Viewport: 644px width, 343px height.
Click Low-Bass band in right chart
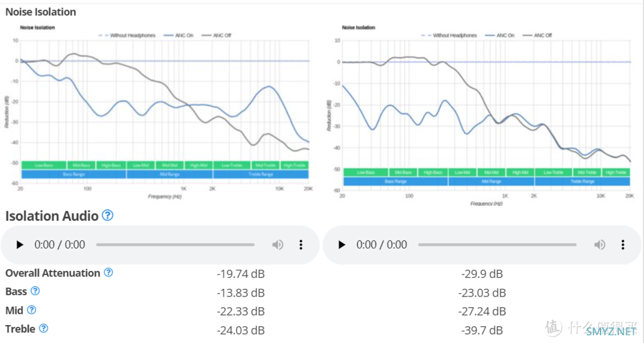pos(366,172)
